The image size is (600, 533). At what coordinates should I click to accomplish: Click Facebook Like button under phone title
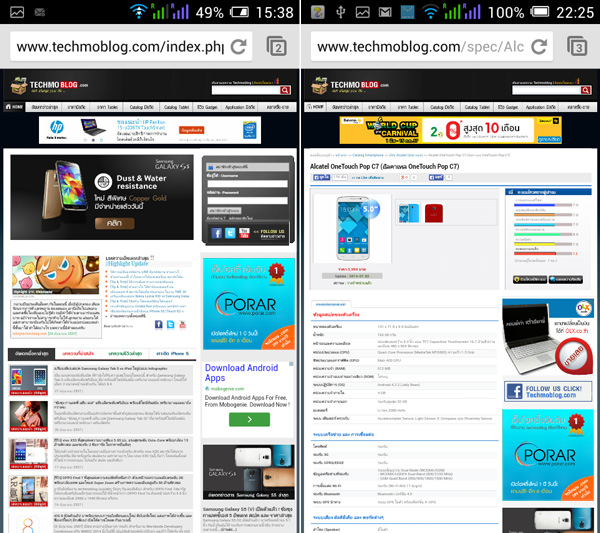tap(321, 178)
